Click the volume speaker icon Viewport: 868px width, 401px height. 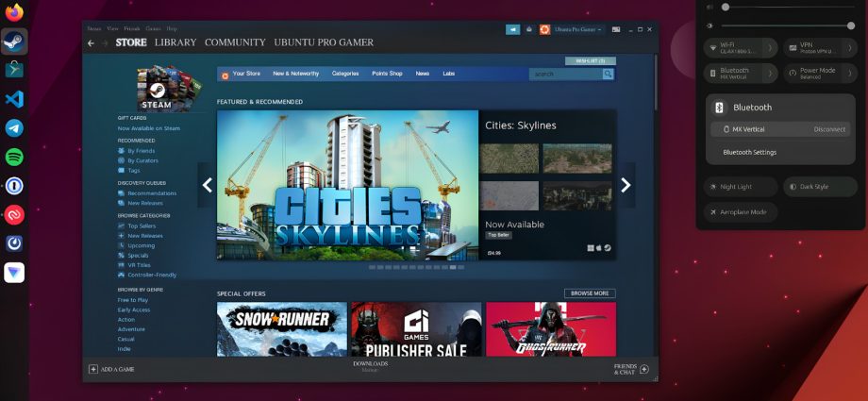coord(710,8)
